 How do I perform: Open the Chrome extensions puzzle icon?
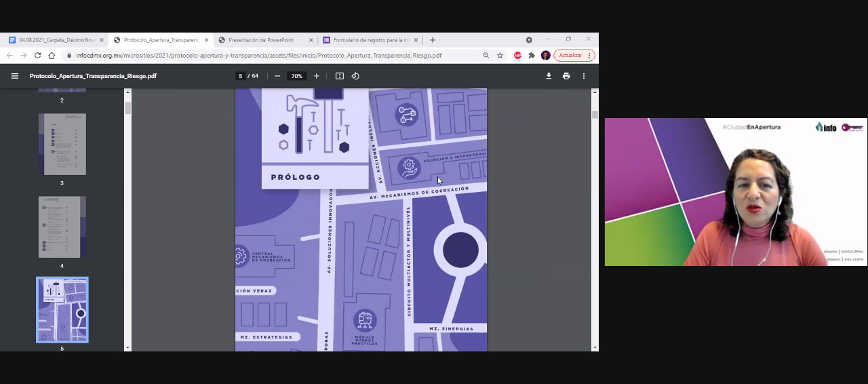532,56
